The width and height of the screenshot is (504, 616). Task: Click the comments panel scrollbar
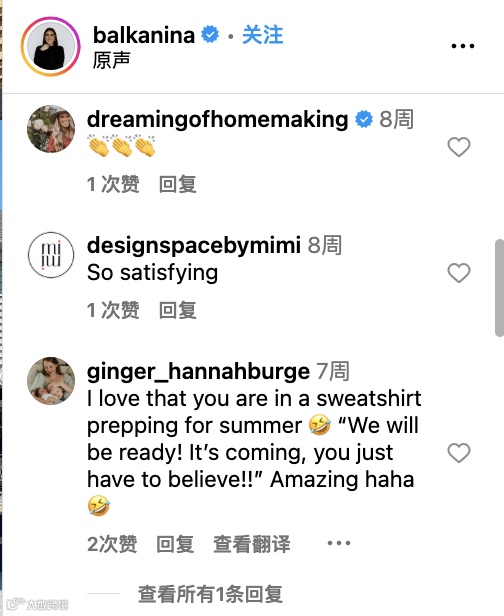point(499,288)
